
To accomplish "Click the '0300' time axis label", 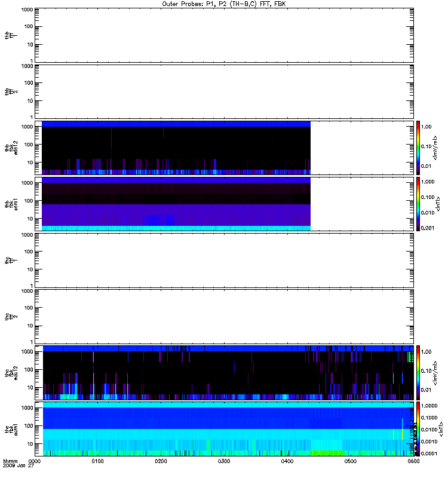I will pyautogui.click(x=224, y=461).
